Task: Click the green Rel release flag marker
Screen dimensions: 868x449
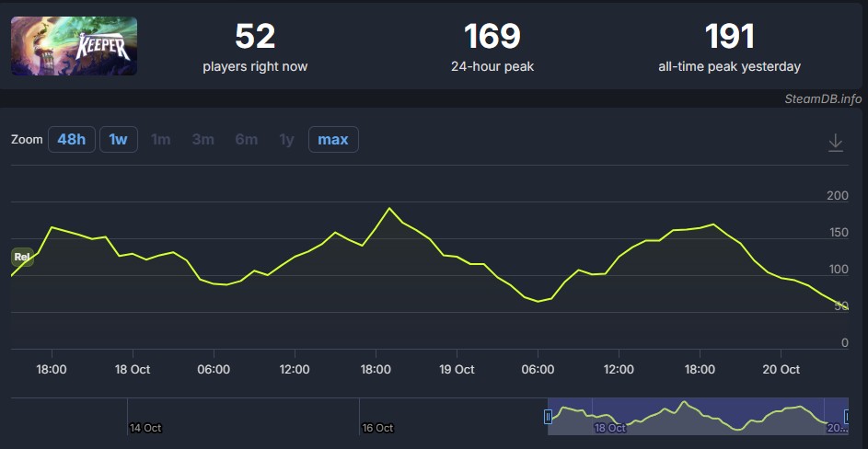Action: click(22, 257)
